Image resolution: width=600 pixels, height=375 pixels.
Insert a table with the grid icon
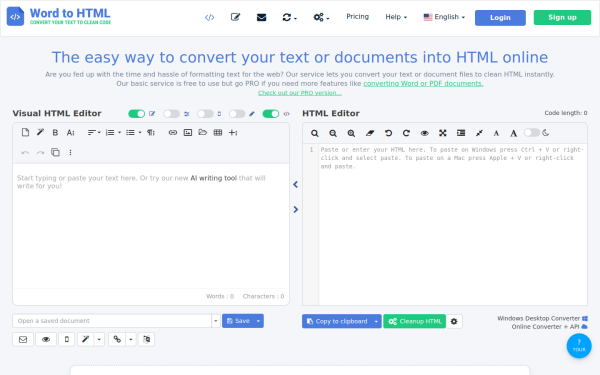[218, 132]
